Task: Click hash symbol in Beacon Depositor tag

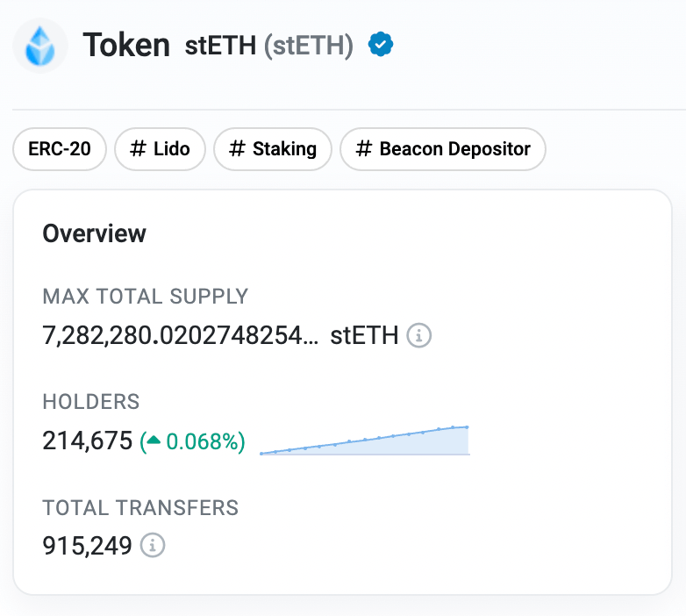Action: coord(363,149)
